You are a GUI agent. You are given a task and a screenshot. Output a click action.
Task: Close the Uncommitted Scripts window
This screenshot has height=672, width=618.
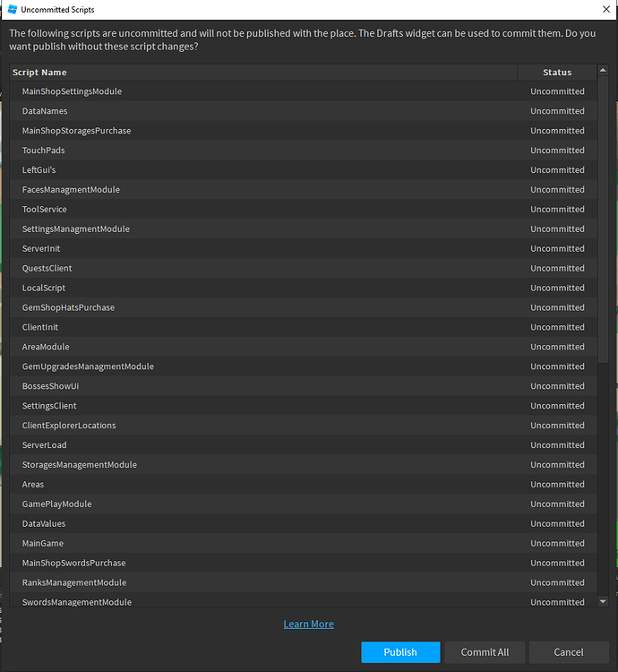pos(606,10)
